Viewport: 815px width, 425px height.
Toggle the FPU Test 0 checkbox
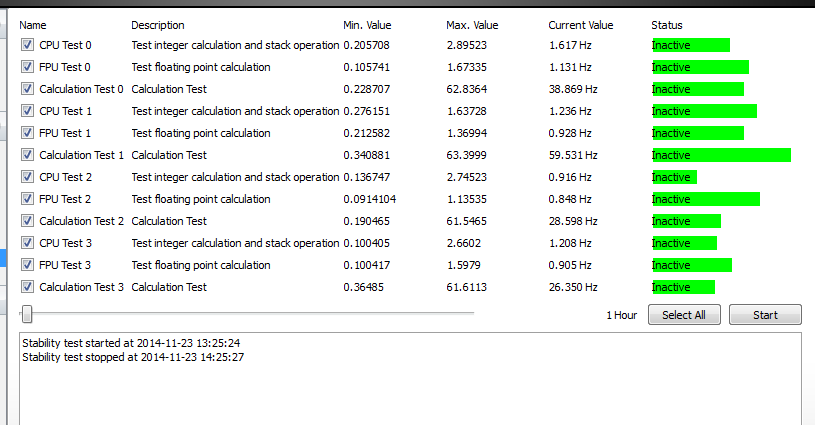click(27, 67)
